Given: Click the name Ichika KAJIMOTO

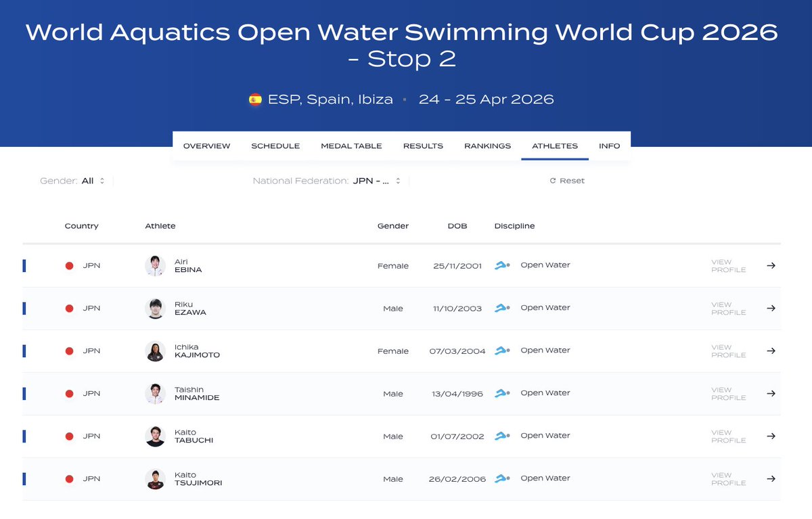Looking at the screenshot, I should 197,351.
